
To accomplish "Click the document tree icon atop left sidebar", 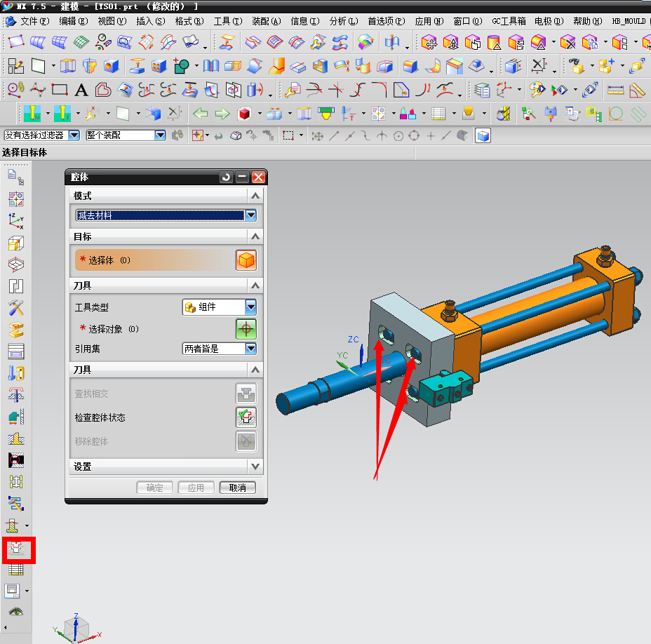I will [16, 177].
